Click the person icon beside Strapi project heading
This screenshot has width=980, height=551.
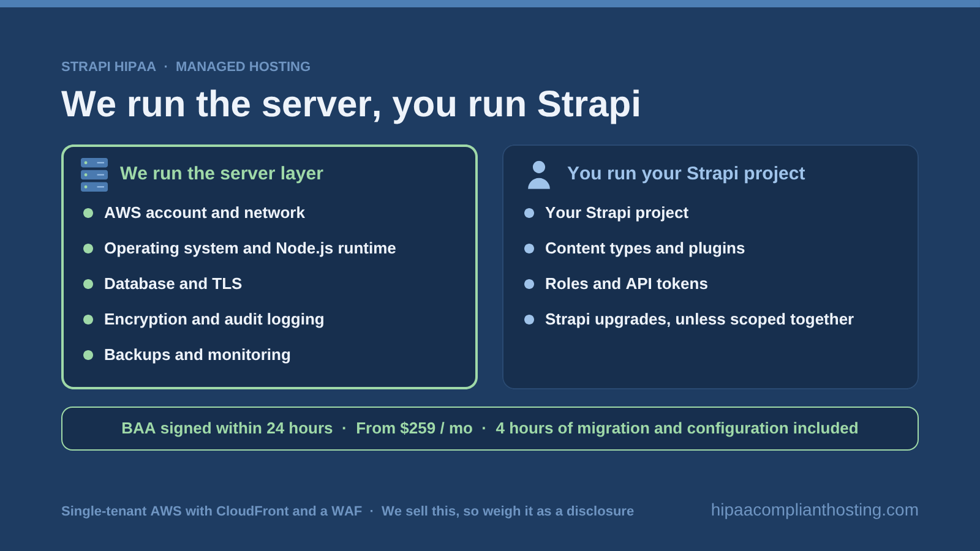click(539, 175)
